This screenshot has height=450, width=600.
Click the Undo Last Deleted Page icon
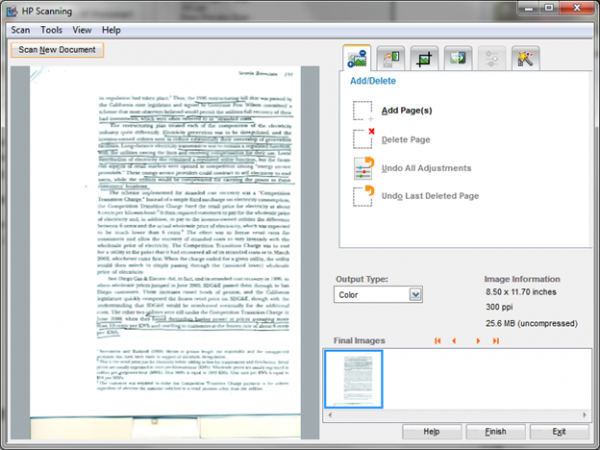364,195
